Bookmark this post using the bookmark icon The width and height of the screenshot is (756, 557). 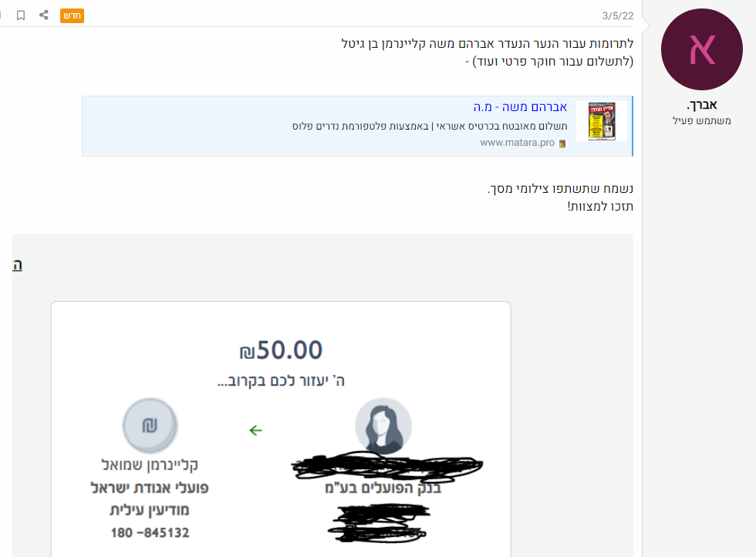21,15
